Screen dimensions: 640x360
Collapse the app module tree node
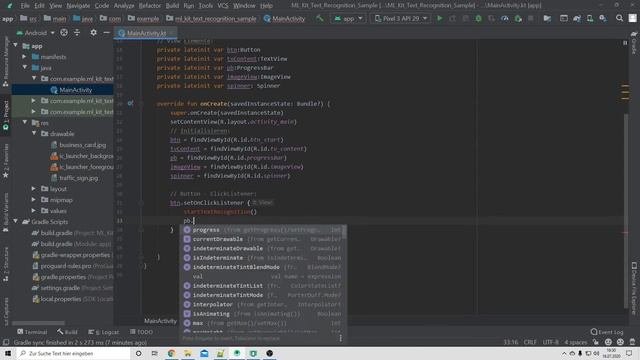pyautogui.click(x=16, y=46)
